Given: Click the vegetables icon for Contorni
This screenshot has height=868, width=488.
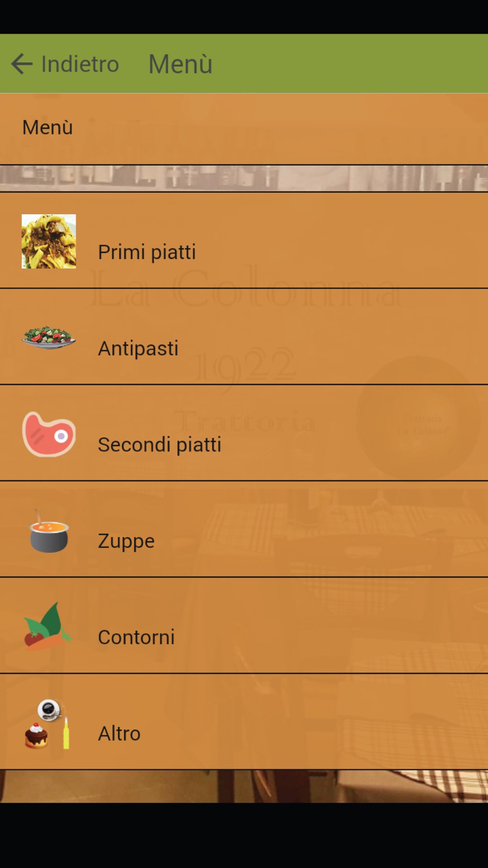Looking at the screenshot, I should tap(48, 626).
